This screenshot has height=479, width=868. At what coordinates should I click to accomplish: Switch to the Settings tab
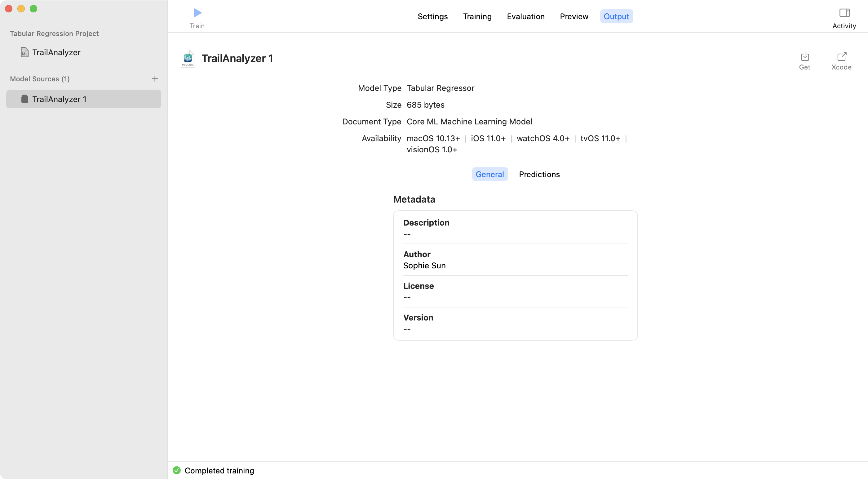point(432,16)
